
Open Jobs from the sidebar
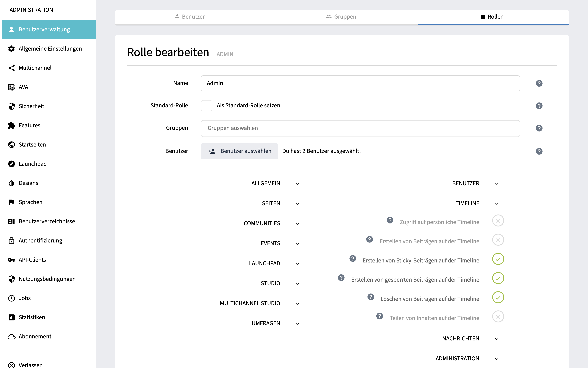pos(49,298)
